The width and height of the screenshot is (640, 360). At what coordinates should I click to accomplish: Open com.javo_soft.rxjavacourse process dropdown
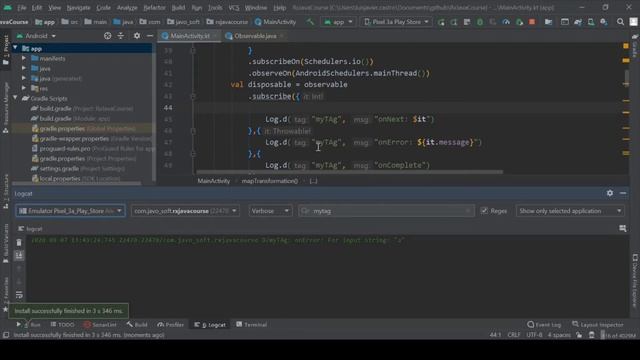coord(185,211)
